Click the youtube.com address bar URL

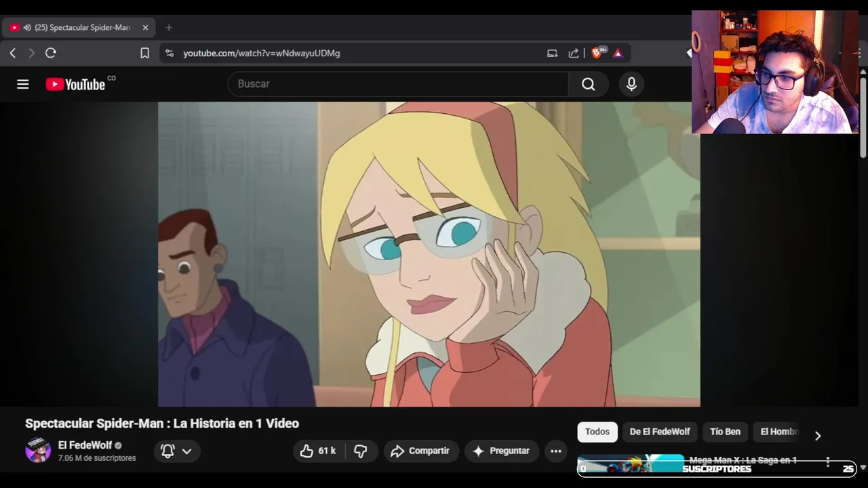(262, 53)
